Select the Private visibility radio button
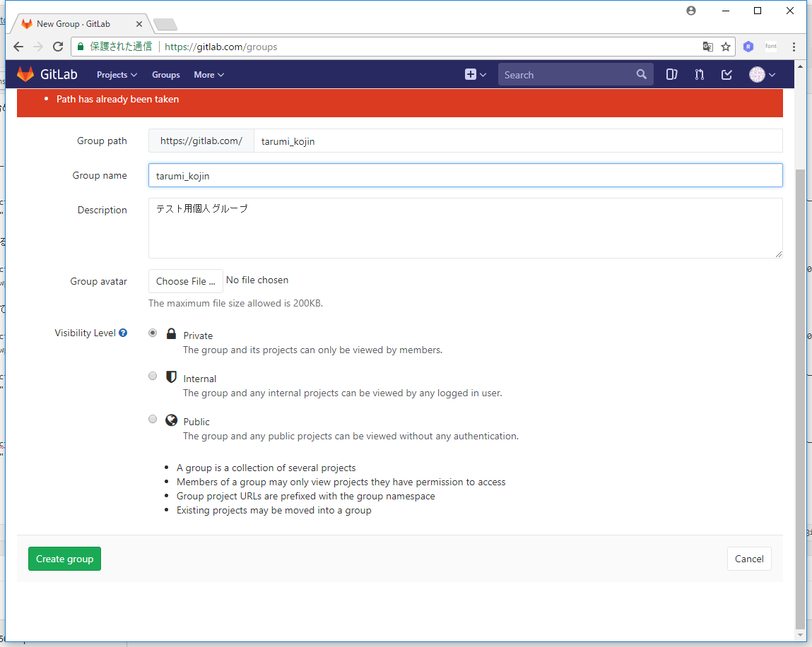This screenshot has width=812, height=647. pos(153,333)
